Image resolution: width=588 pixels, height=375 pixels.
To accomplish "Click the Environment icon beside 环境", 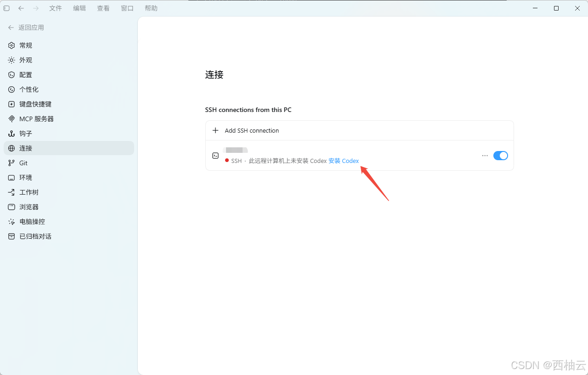I will coord(11,178).
